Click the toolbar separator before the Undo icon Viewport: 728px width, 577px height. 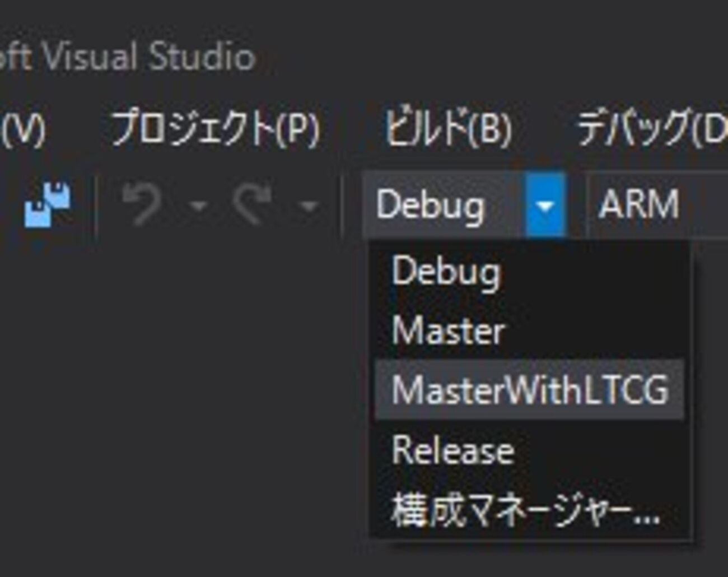(x=96, y=206)
